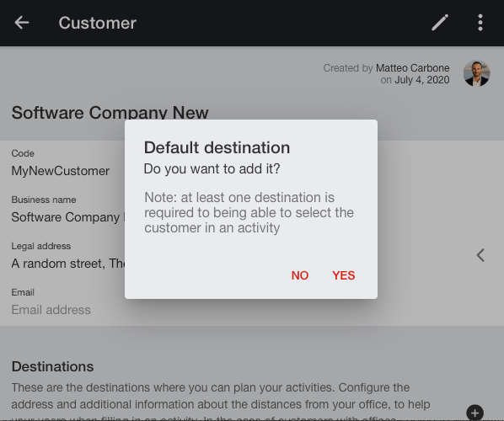
Task: Select the MyNewCustomer code value
Action: (x=61, y=171)
